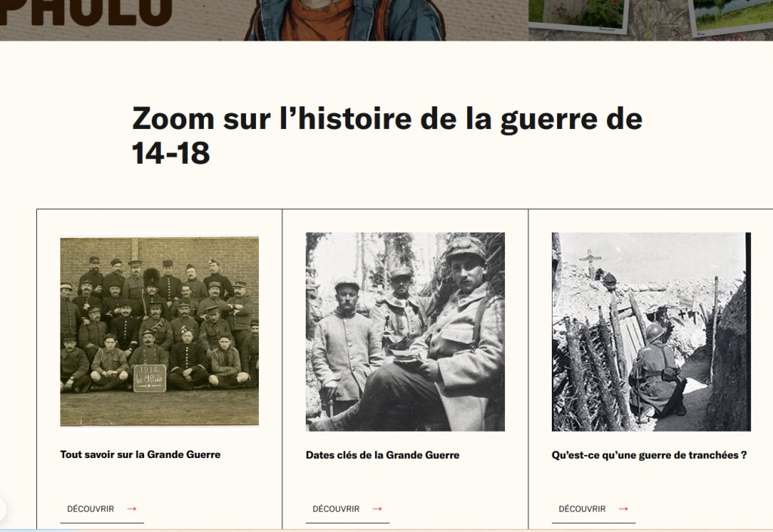773x532 pixels.
Task: Click the wooden cross in the trench photo
Action: tap(590, 263)
